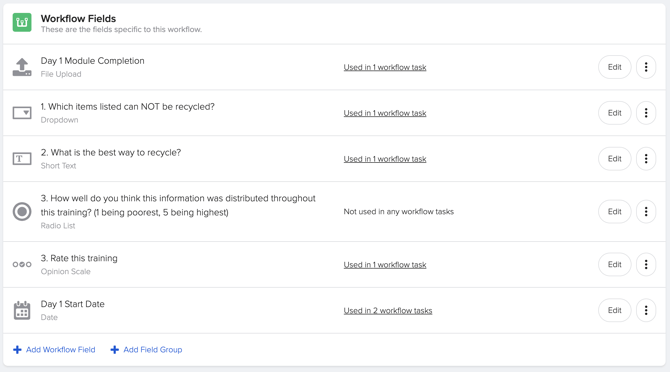This screenshot has width=670, height=372.
Task: Click the radio list icon for information distribution question
Action: (22, 211)
